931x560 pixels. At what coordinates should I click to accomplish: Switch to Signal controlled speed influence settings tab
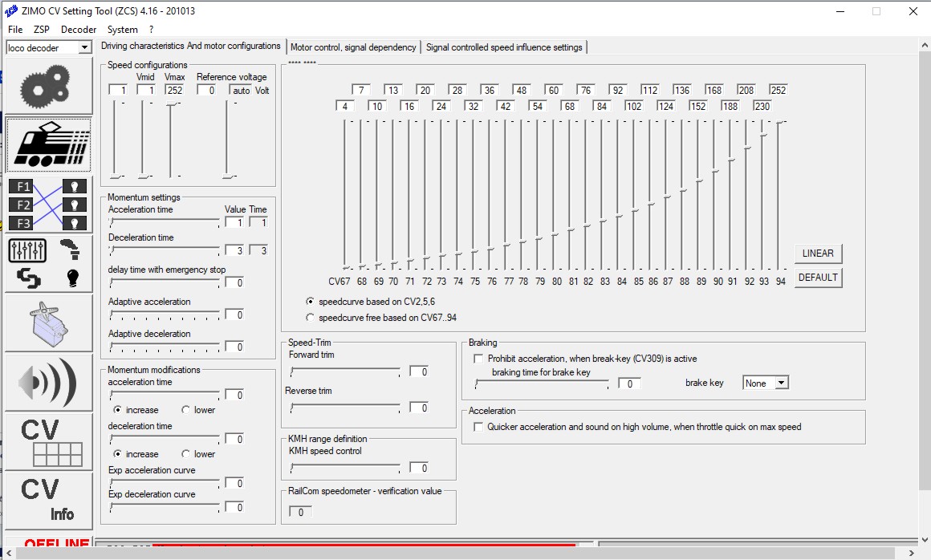coord(504,47)
